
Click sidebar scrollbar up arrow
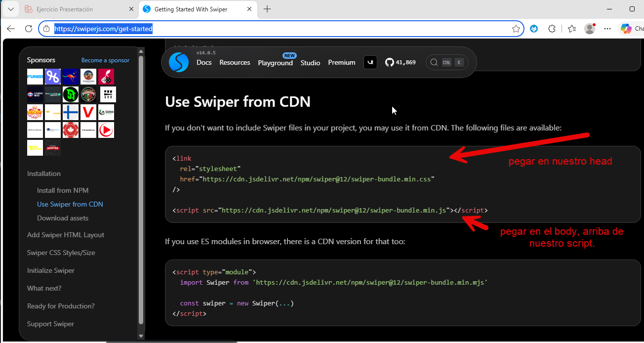pyautogui.click(x=141, y=51)
